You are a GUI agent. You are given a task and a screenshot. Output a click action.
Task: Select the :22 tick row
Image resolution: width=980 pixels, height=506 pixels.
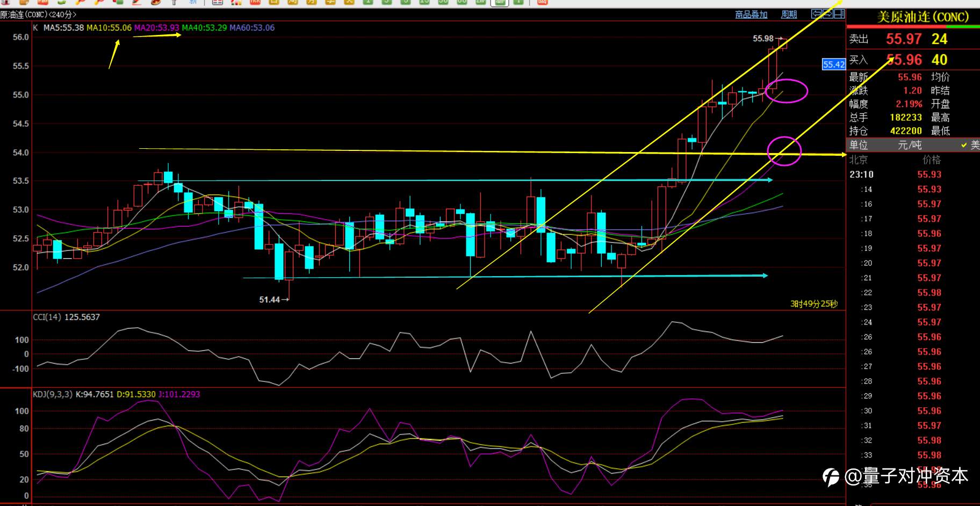(913, 293)
